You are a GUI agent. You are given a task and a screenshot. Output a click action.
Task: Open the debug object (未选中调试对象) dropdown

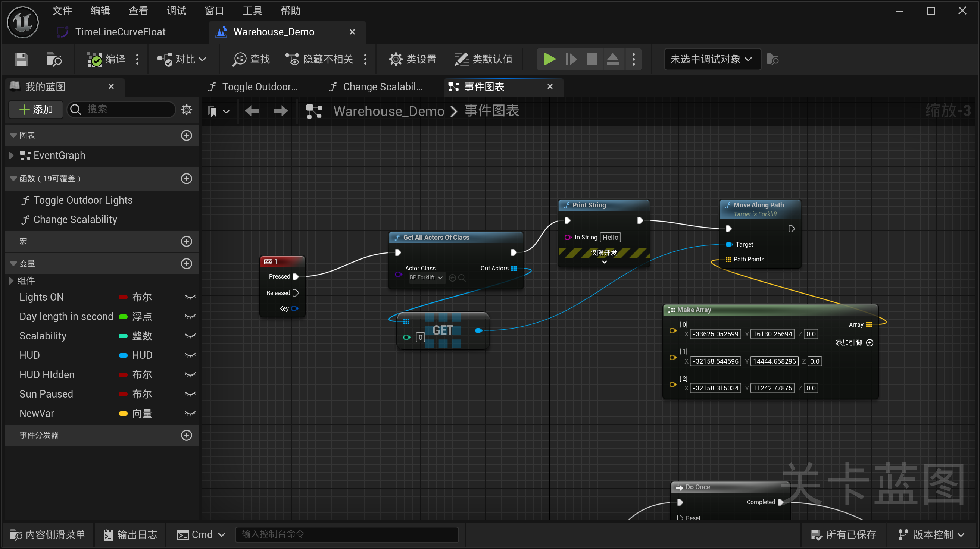pos(711,59)
